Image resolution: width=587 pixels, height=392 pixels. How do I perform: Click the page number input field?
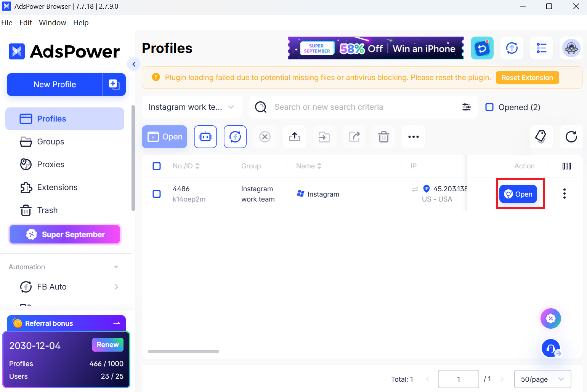click(x=459, y=379)
